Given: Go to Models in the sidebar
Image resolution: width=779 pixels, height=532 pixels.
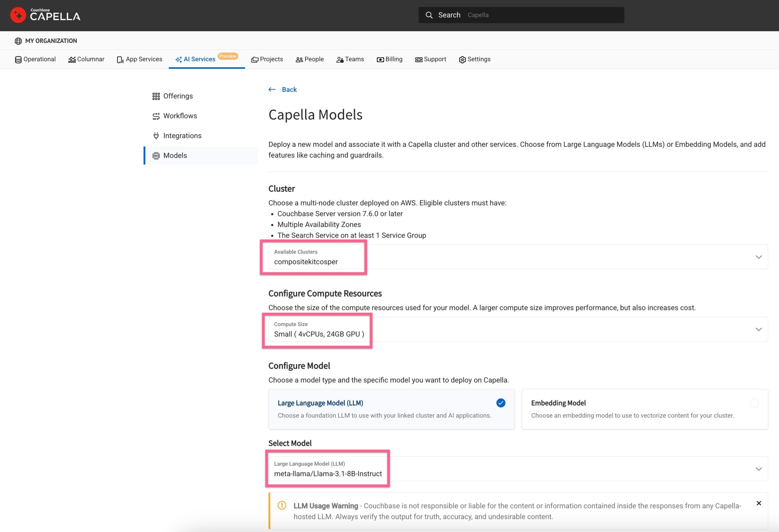Looking at the screenshot, I should [x=201, y=155].
